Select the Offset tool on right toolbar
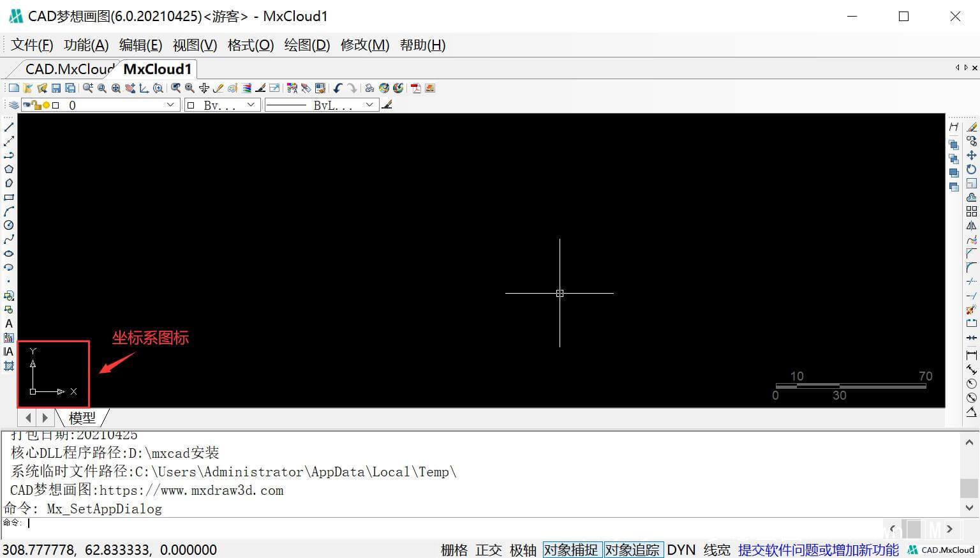Viewport: 980px width, 558px height. tap(972, 197)
